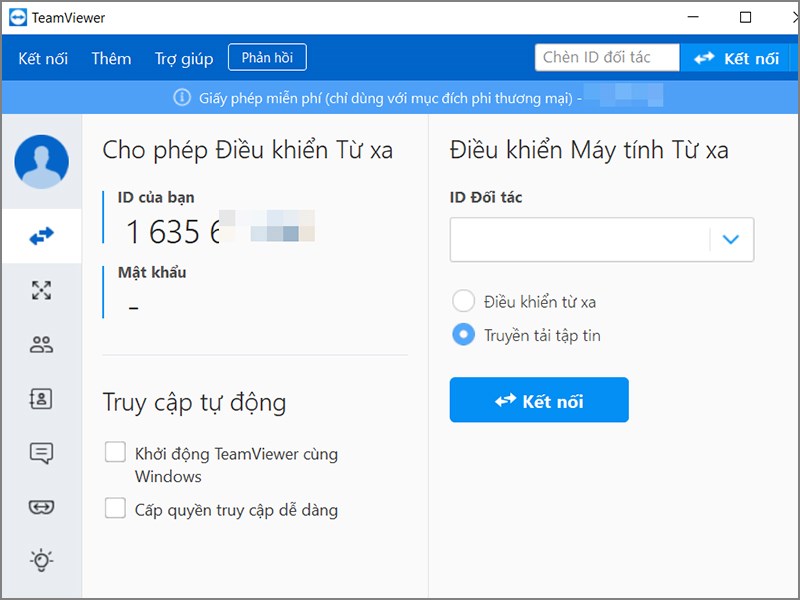Click the Phản hồi button
This screenshot has width=800, height=600.
pyautogui.click(x=267, y=57)
